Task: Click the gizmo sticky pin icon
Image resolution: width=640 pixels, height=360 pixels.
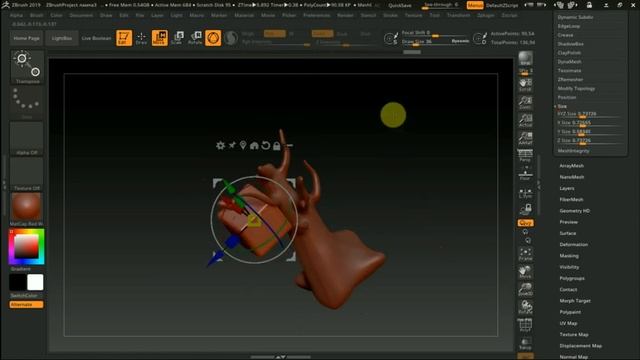Action: point(232,145)
